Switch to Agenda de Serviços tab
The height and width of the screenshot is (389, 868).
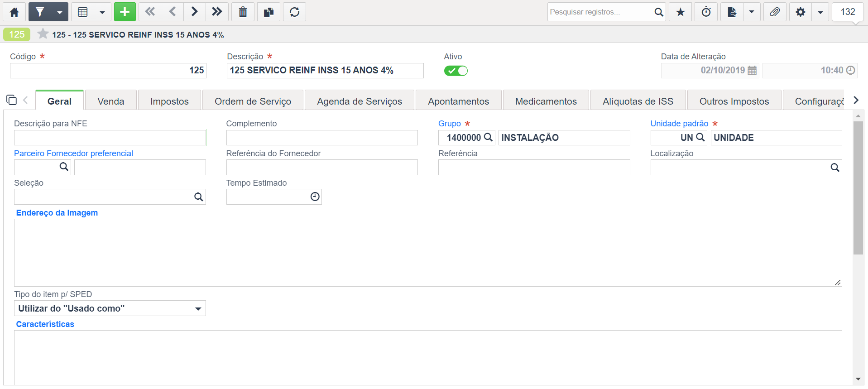[360, 101]
